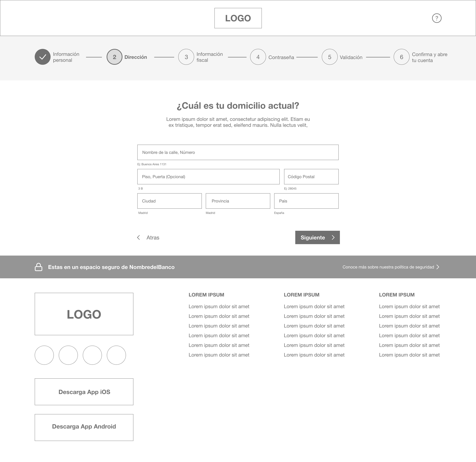Click right column LOREM IPSUM heading

coord(397,295)
